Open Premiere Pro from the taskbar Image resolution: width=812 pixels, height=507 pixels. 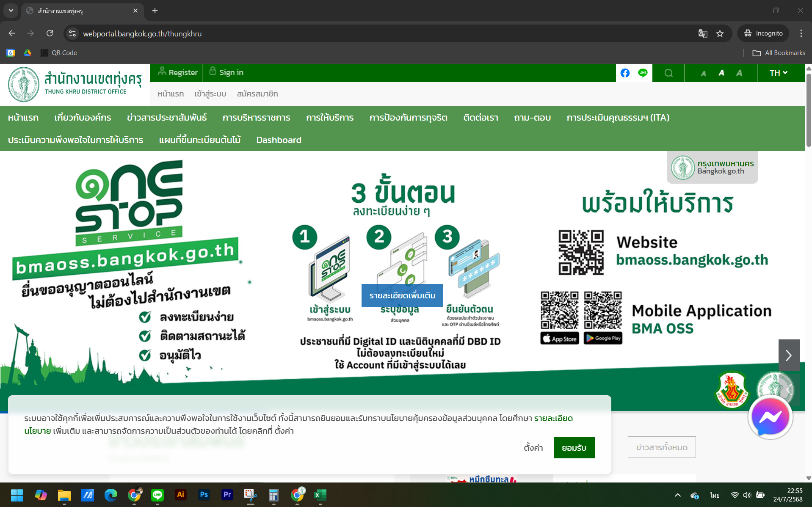pyautogui.click(x=227, y=495)
